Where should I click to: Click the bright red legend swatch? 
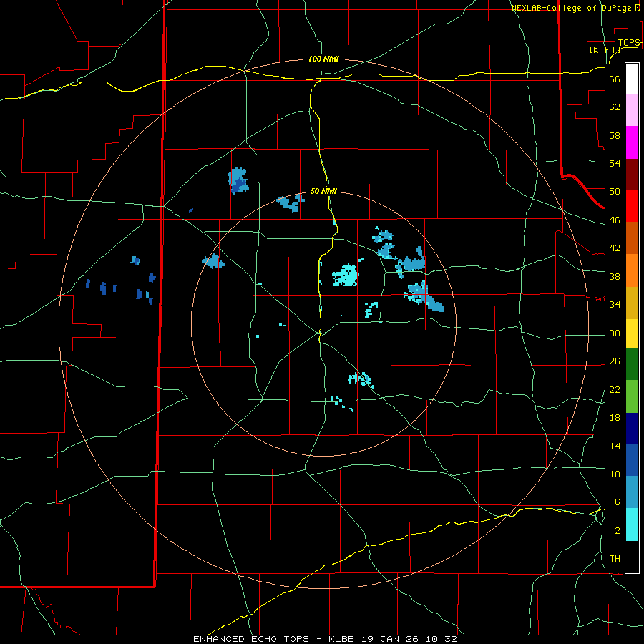click(x=632, y=206)
